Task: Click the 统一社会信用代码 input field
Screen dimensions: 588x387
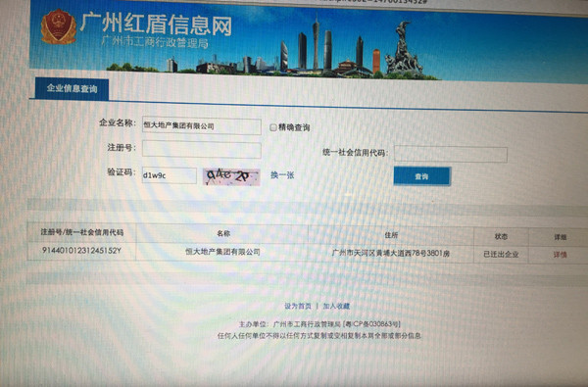Action: (x=451, y=154)
